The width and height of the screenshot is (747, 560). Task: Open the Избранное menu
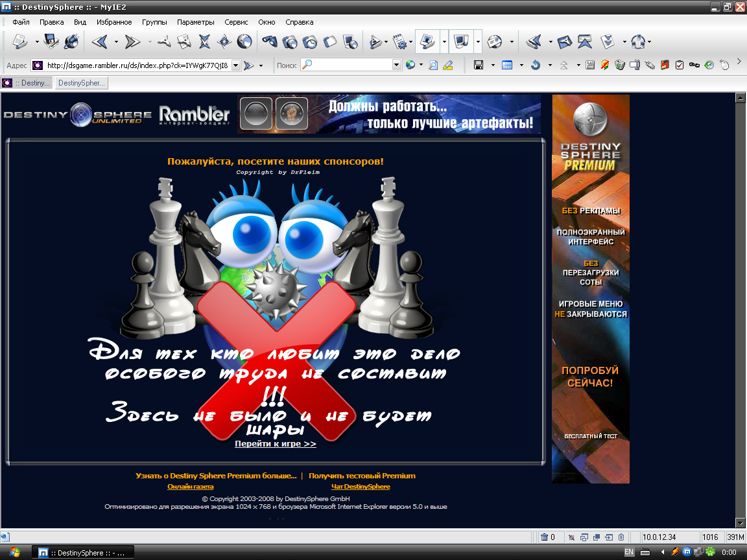point(114,22)
